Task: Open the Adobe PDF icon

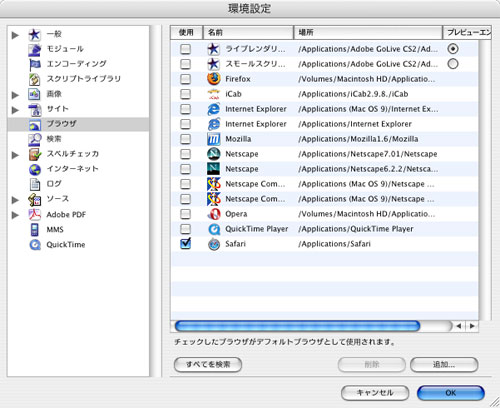Action: click(34, 215)
